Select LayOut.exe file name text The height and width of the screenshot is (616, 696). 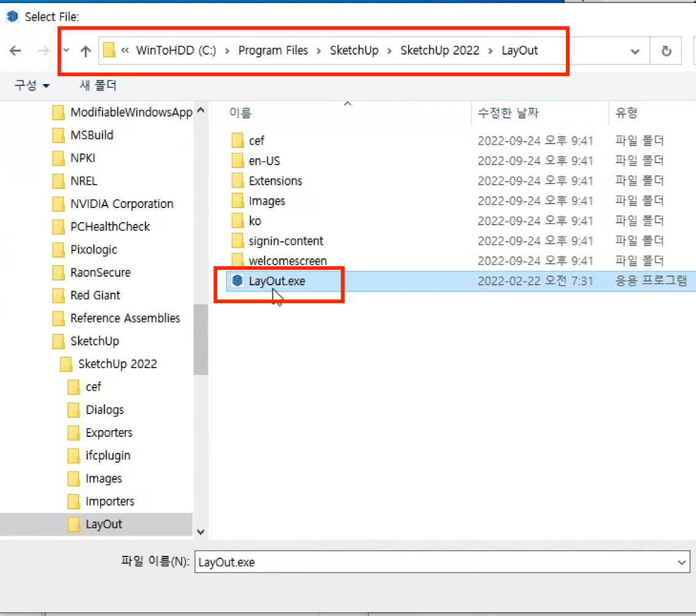tap(277, 281)
